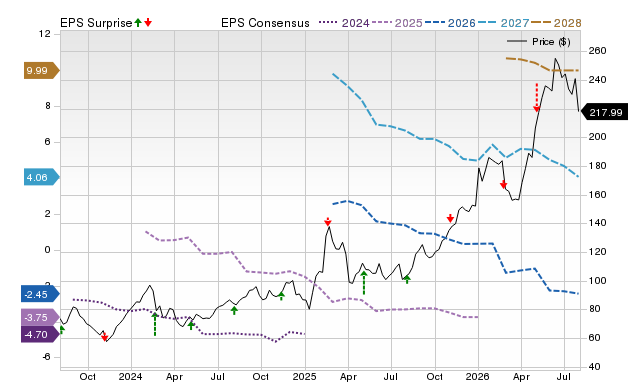Click the red surprise arrow with dotted line near 240
Image resolution: width=640 pixels, height=382 pixels.
coord(537,98)
